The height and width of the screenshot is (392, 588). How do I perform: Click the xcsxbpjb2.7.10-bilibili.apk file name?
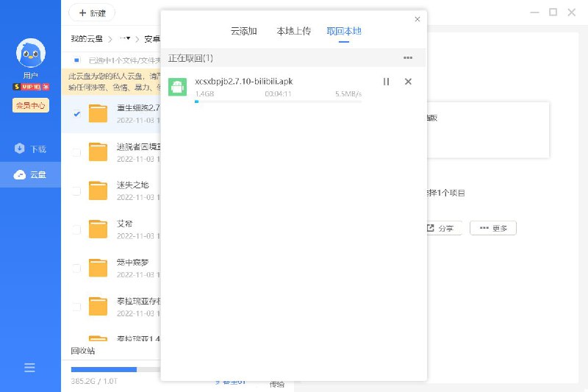[244, 82]
